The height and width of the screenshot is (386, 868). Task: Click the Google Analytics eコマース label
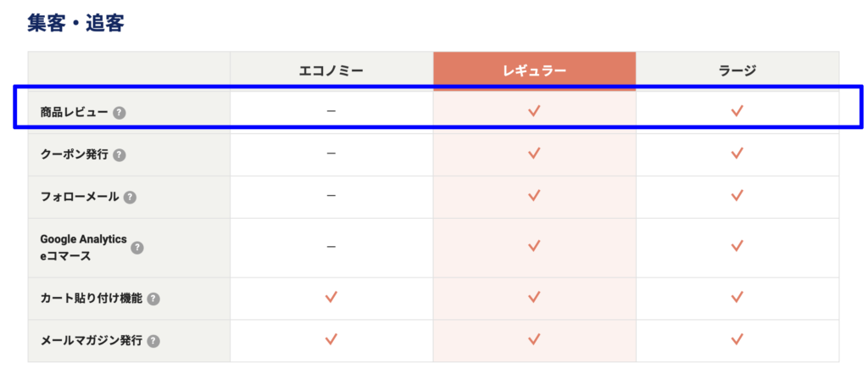pyautogui.click(x=84, y=248)
